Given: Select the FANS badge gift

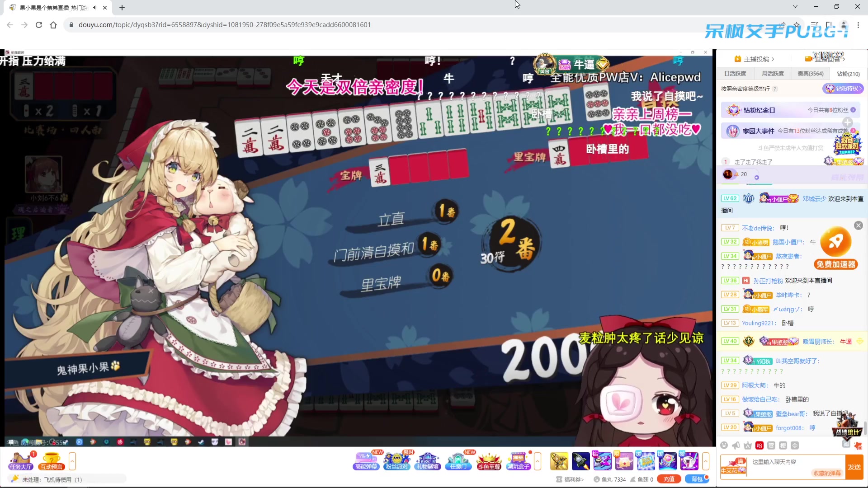Looking at the screenshot, I should [x=668, y=461].
